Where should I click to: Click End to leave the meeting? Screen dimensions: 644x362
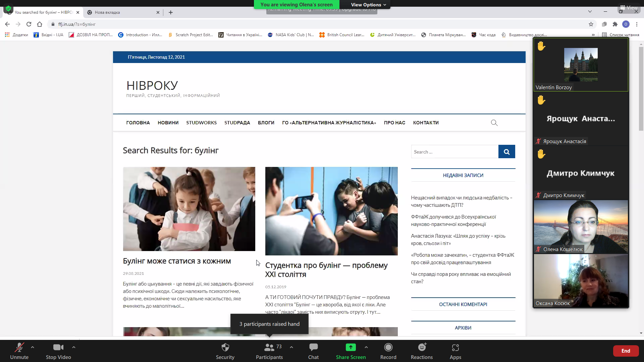pos(626,351)
